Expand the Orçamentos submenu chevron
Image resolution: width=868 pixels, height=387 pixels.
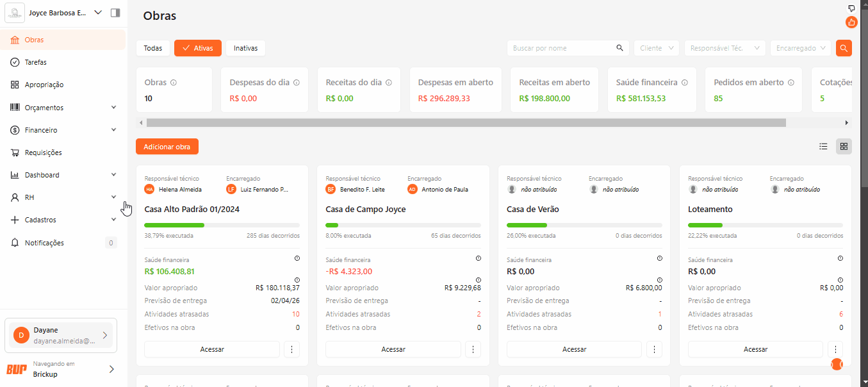click(113, 108)
